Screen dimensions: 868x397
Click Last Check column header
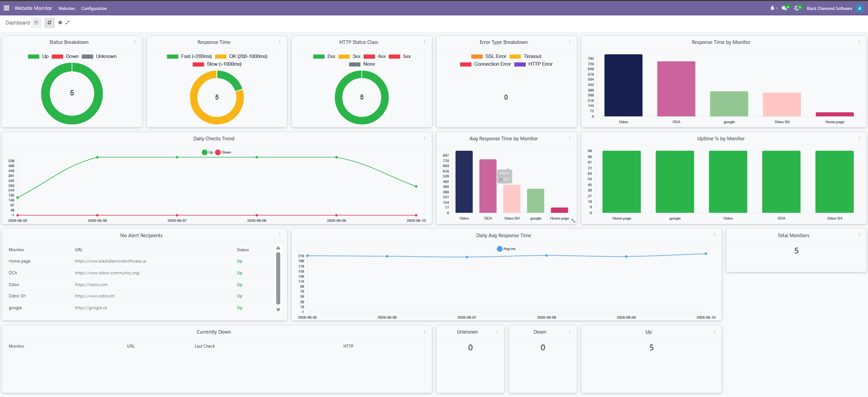coord(205,346)
